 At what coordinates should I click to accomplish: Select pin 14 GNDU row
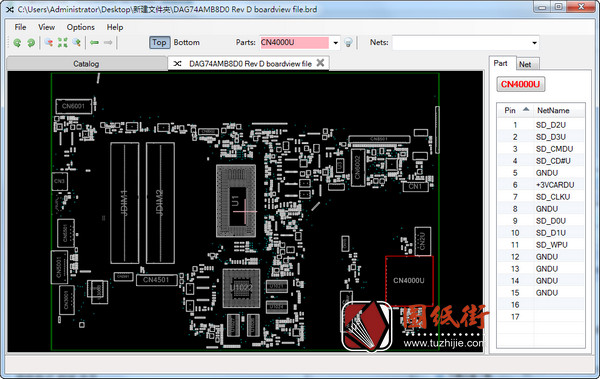(x=541, y=281)
